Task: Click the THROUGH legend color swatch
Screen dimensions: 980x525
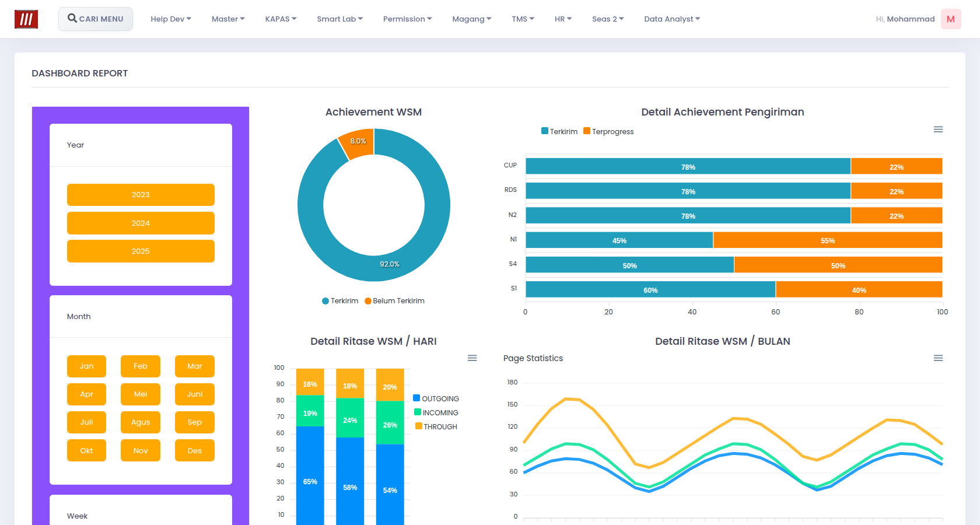Action: pyautogui.click(x=419, y=426)
